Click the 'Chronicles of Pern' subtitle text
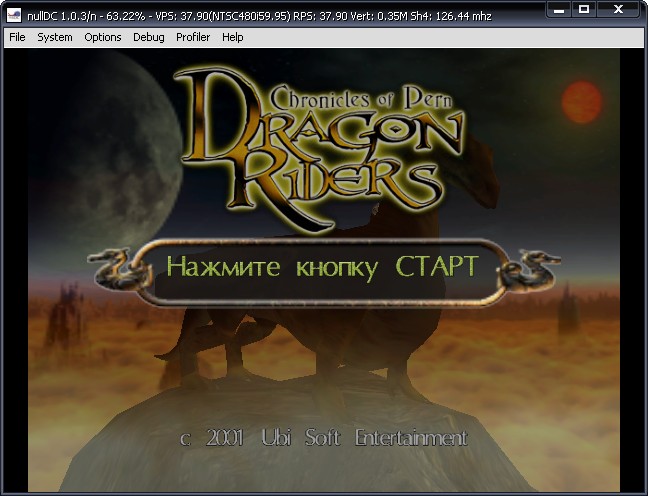 pos(360,98)
